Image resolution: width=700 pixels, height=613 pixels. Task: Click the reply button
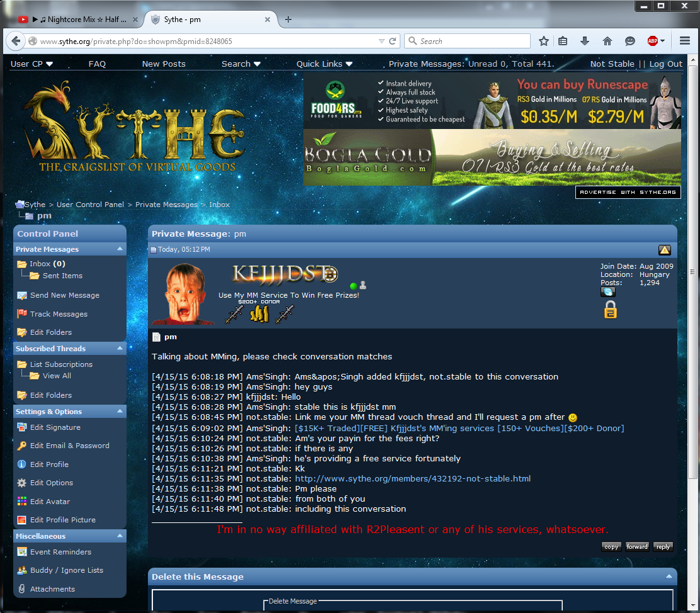click(663, 546)
